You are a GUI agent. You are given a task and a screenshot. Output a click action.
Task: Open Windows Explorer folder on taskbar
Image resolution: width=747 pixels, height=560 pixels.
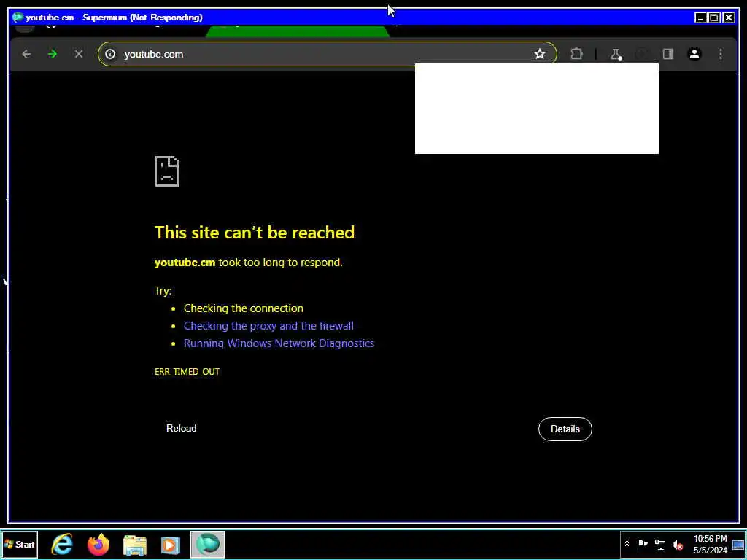135,545
